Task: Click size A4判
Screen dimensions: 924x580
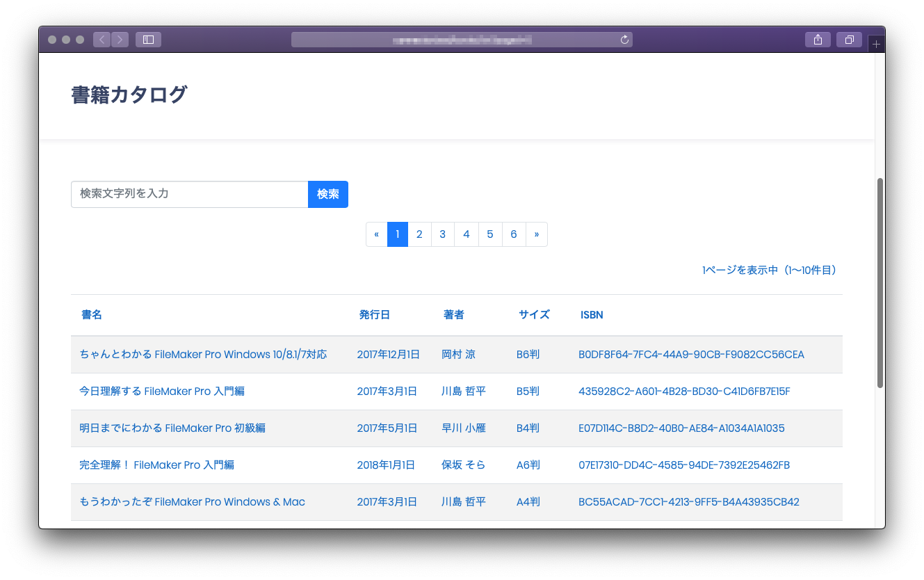Action: coord(528,502)
